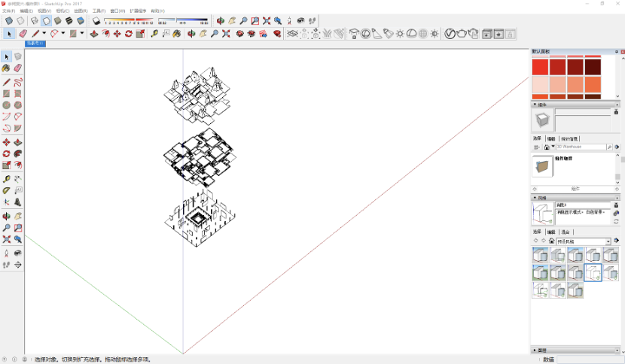Activate the Zoom Window tool in camera toolbar
This screenshot has width=625, height=364.
[x=255, y=21]
